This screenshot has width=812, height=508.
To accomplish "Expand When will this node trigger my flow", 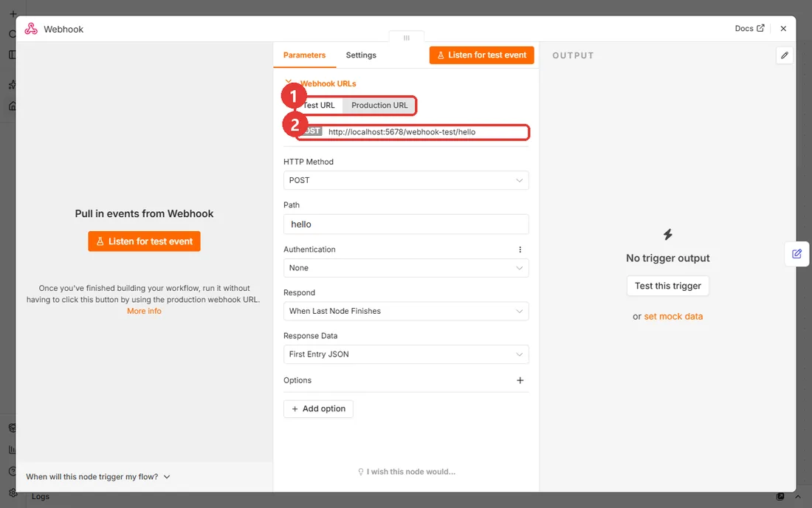I will tap(98, 476).
